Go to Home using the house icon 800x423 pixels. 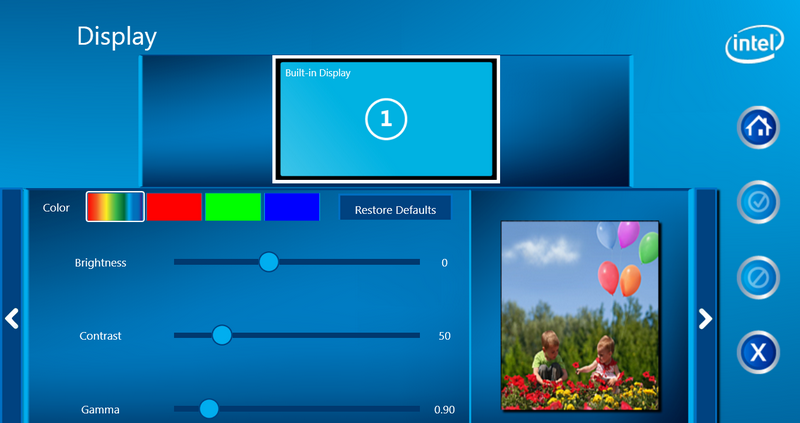(758, 127)
